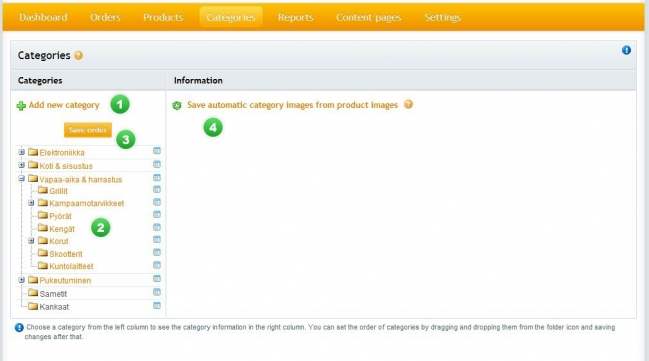
Task: Click the list icon in the Pyörät row
Action: [x=157, y=214]
